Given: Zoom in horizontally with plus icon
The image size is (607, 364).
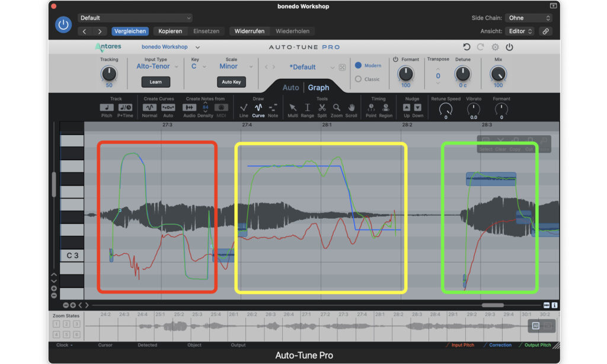Looking at the screenshot, I should tap(73, 305).
